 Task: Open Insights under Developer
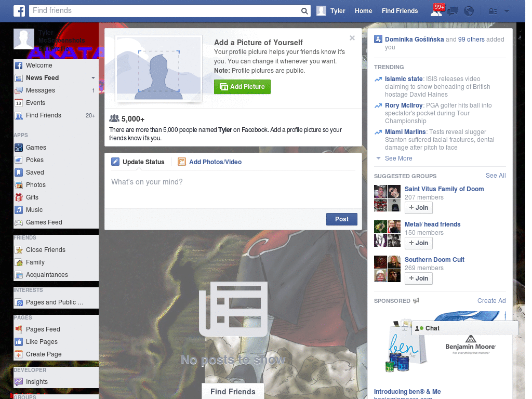click(x=56, y=382)
